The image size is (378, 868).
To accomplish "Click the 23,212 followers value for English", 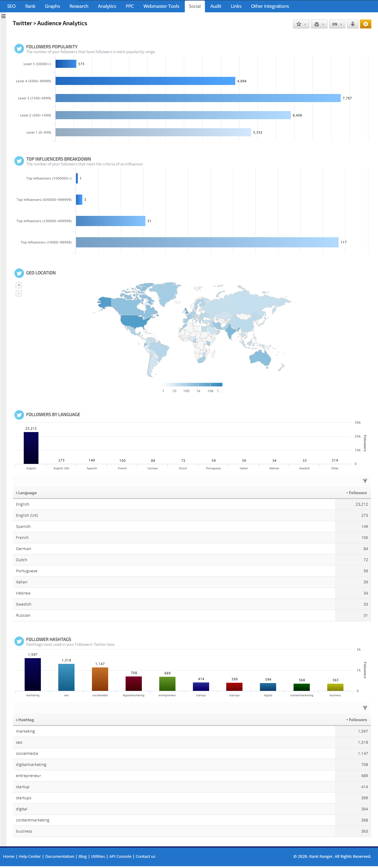I will (x=361, y=504).
